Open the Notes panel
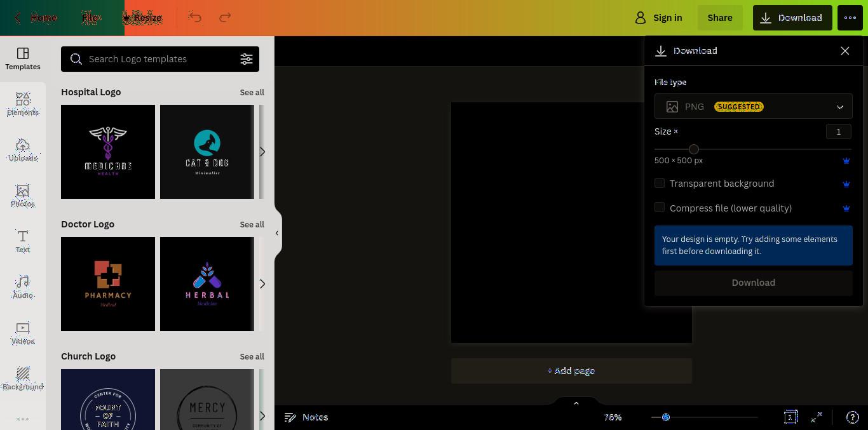This screenshot has height=430, width=868. 306,417
